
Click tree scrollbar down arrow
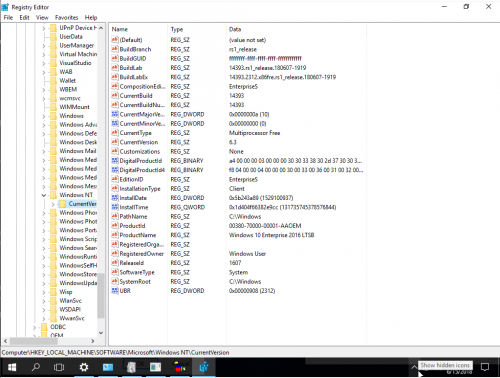pyautogui.click(x=101, y=333)
